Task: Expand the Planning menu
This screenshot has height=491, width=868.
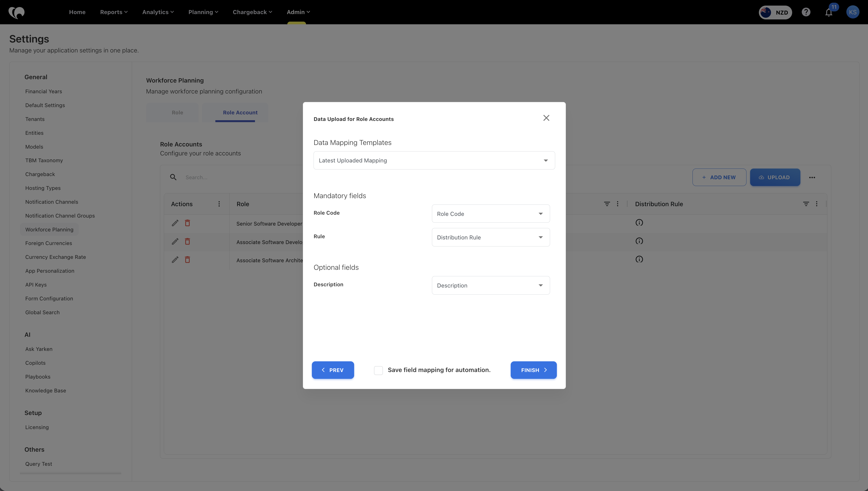Action: [203, 12]
